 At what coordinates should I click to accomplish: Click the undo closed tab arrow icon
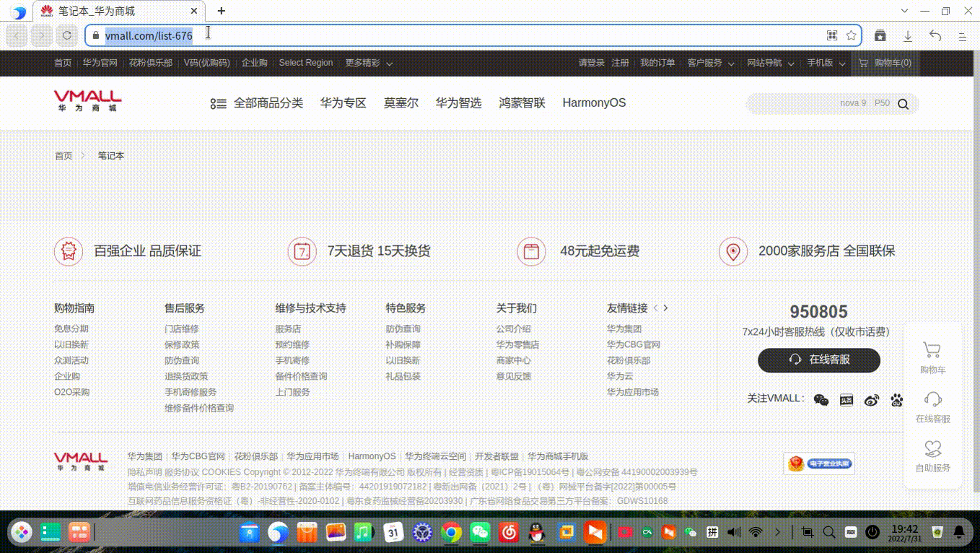(935, 35)
